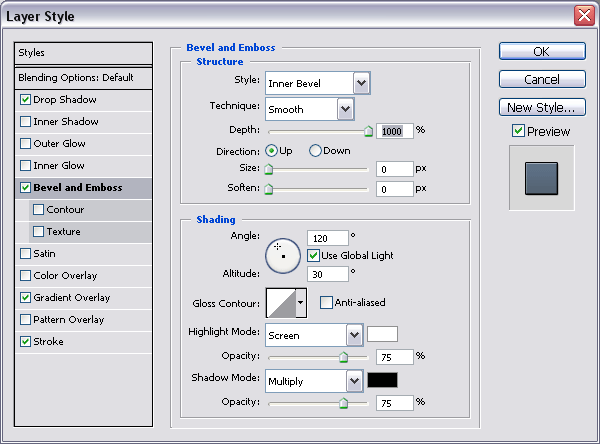Click the angle dial light direction control
This screenshot has height=444, width=600.
click(x=282, y=255)
